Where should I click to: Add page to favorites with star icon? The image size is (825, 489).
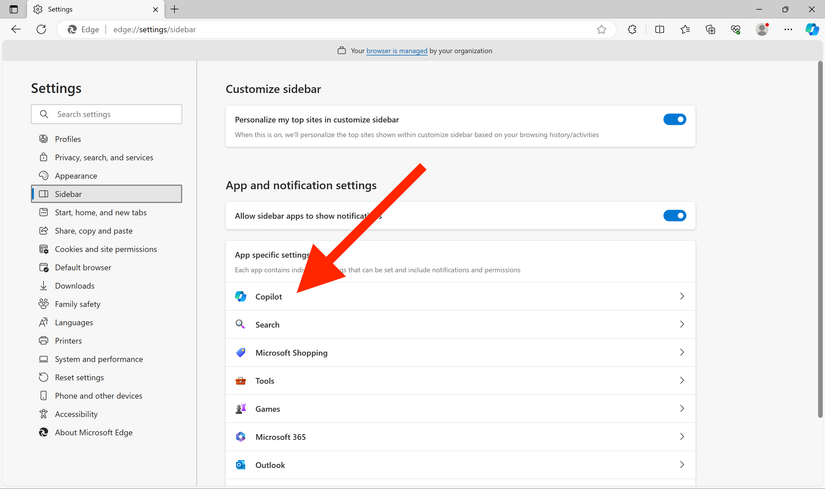[601, 30]
